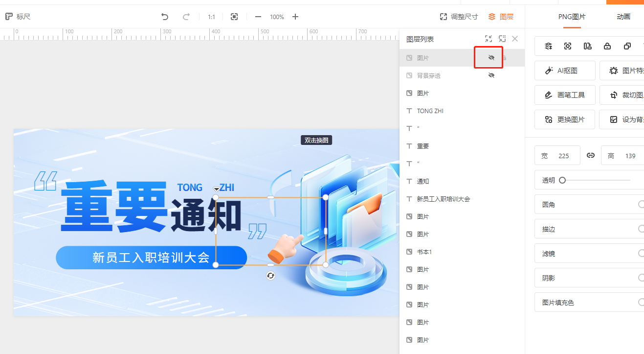Open the 画笔工具 brush tool
This screenshot has height=354, width=644.
click(x=565, y=95)
